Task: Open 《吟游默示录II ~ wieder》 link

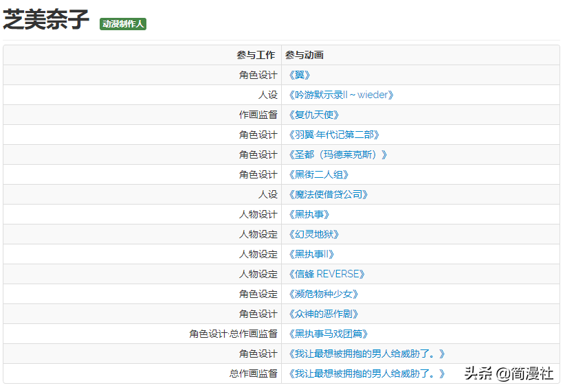Action: coord(340,95)
